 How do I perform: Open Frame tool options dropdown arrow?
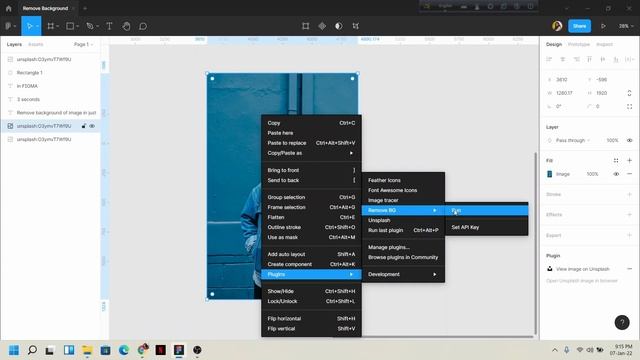click(x=58, y=26)
